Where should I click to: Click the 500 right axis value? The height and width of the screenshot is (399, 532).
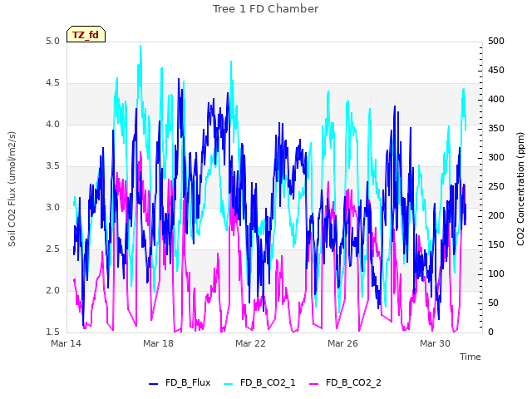[496, 42]
